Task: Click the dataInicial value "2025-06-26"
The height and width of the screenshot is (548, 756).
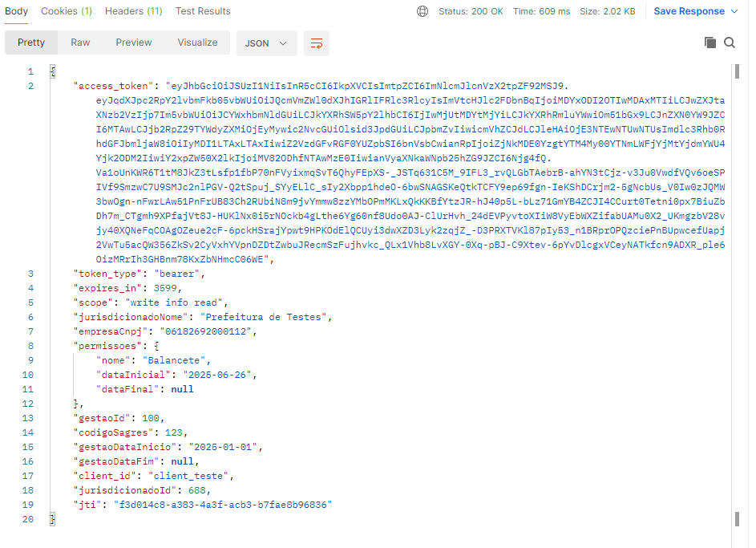Action: (x=217, y=375)
